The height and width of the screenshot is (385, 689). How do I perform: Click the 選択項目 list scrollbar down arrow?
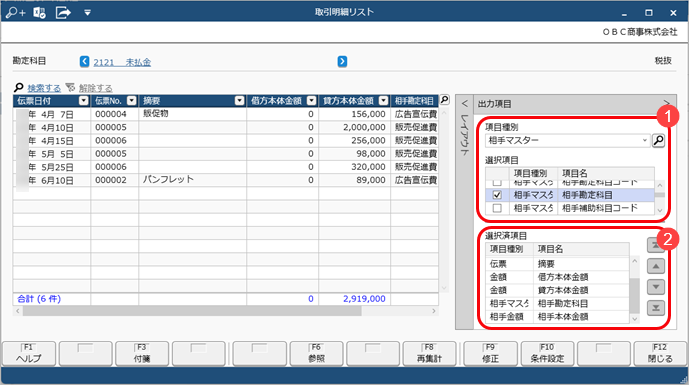660,211
